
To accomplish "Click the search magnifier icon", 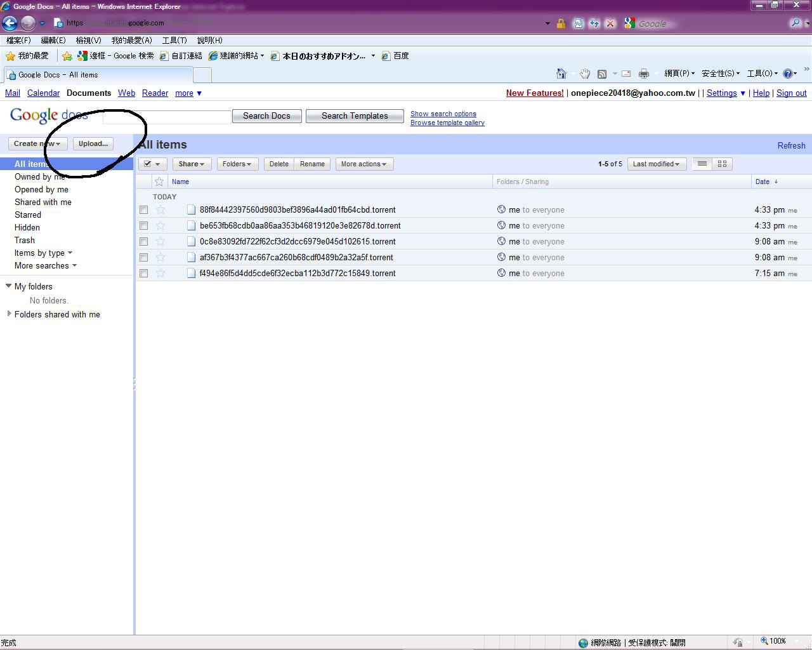I will click(795, 23).
